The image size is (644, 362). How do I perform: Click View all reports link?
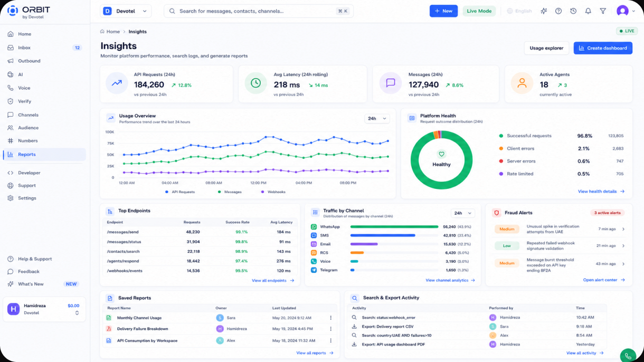(315, 353)
